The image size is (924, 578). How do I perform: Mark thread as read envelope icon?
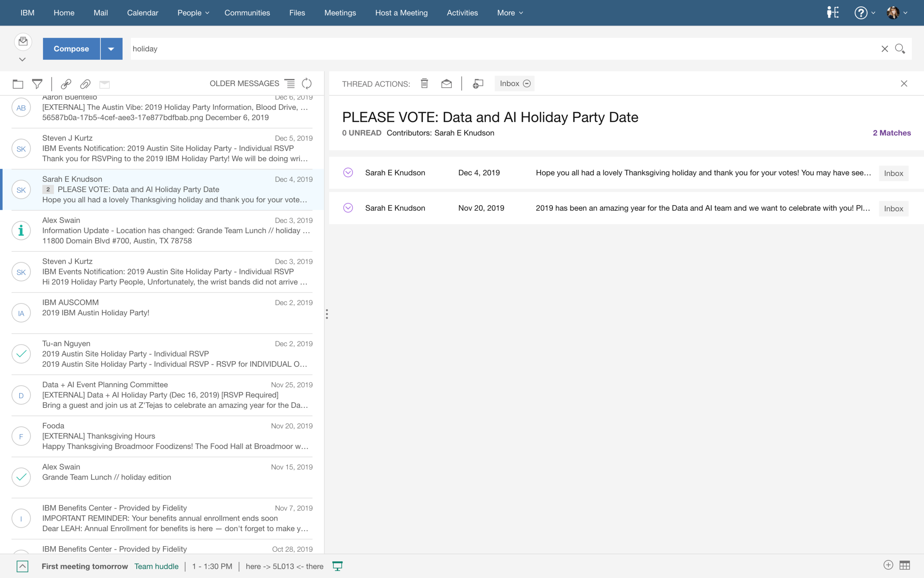pos(446,83)
